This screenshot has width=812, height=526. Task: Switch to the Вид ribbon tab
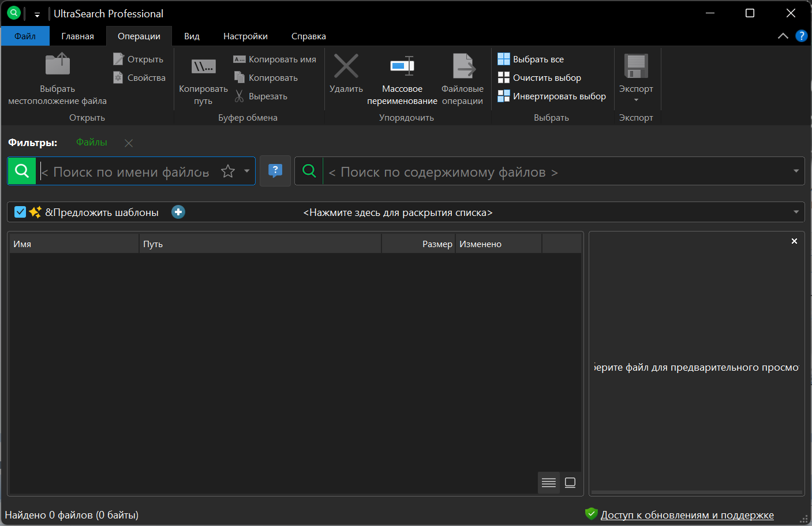click(x=192, y=36)
